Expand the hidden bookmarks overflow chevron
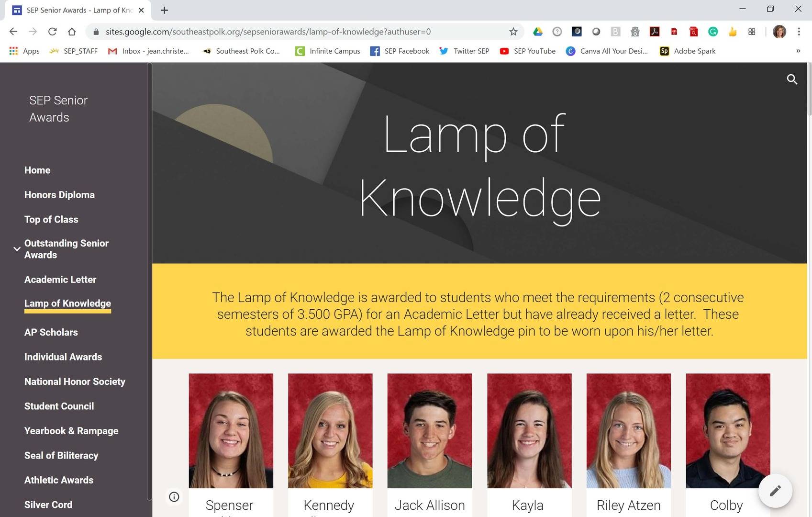Image resolution: width=812 pixels, height=517 pixels. tap(798, 51)
